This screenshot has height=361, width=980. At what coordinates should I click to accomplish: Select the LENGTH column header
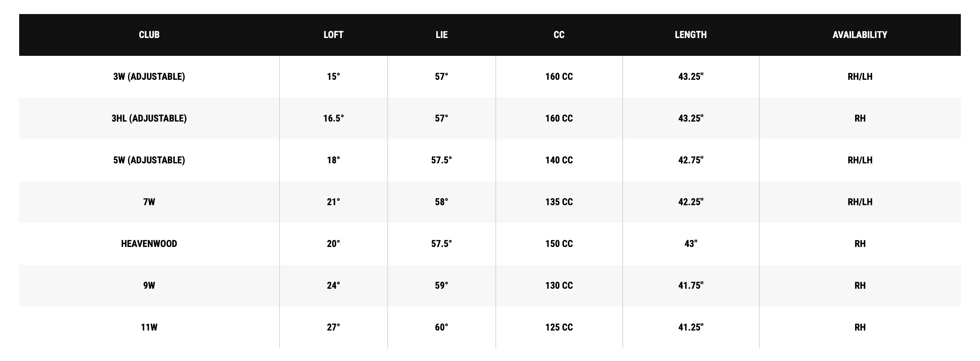[x=691, y=35]
